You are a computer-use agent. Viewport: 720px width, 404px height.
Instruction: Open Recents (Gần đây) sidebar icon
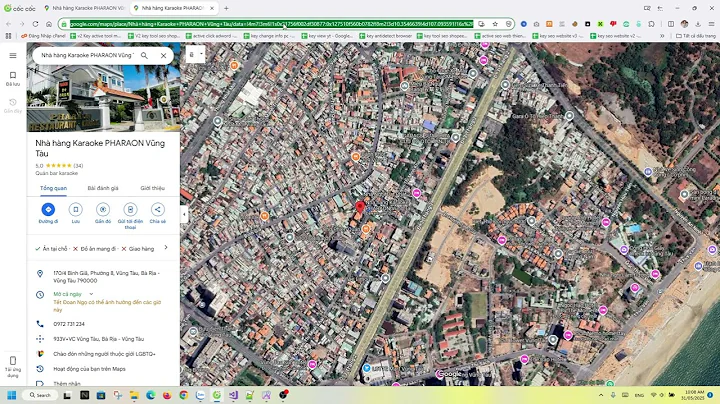pyautogui.click(x=13, y=105)
